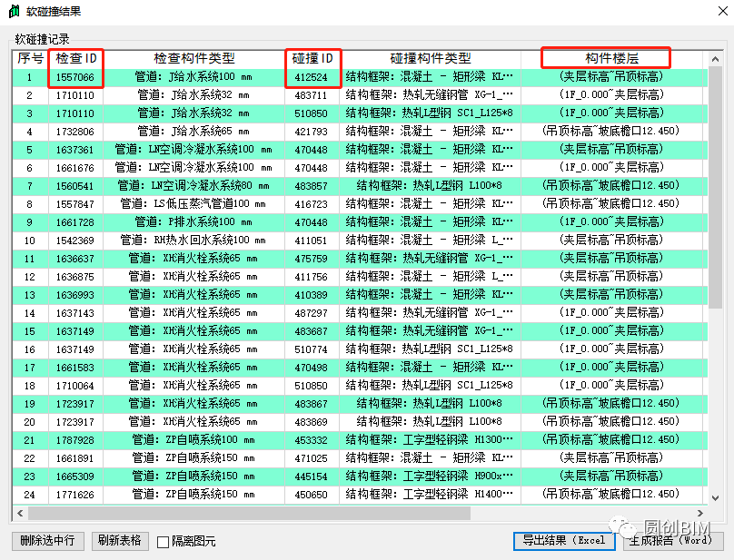Select cell 结构框架: 工字型轻钢梁 H1400…
The width and height of the screenshot is (734, 560).
[431, 495]
